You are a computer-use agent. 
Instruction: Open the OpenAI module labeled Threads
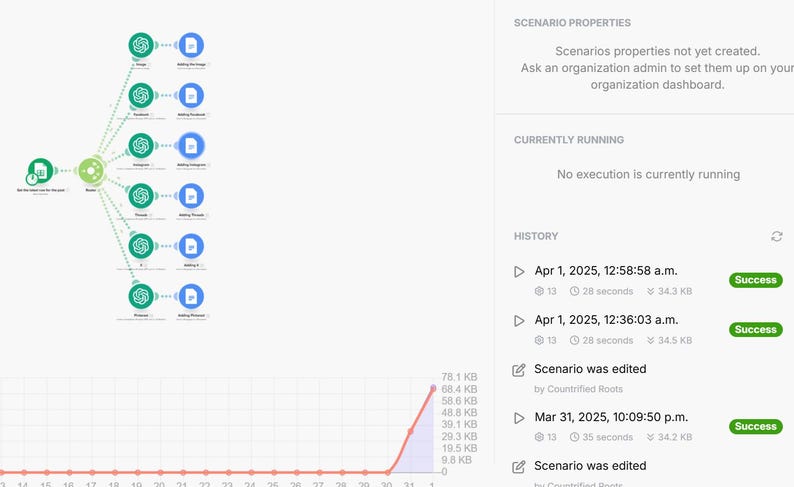pyautogui.click(x=141, y=195)
